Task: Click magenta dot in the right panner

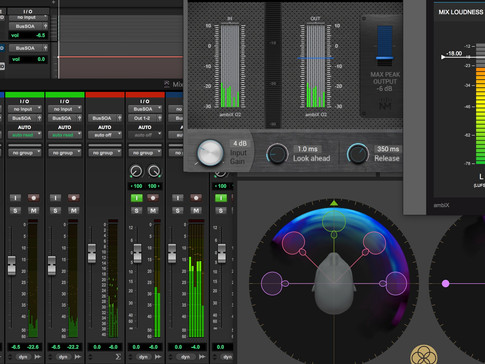Action: (446, 284)
